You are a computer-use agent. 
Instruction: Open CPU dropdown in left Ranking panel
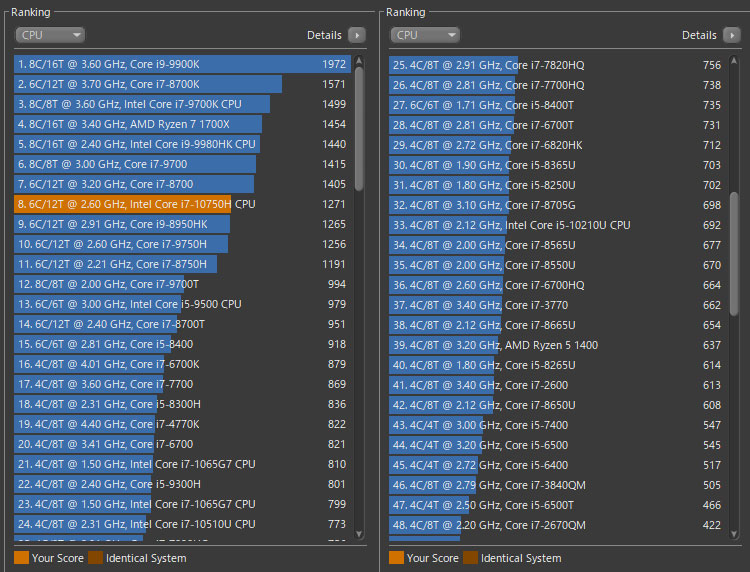pyautogui.click(x=50, y=35)
